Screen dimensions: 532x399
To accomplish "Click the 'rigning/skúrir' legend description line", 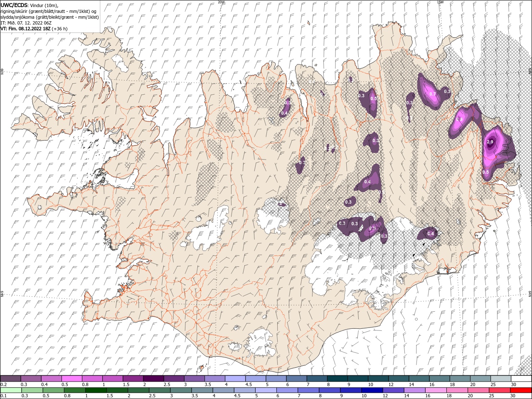I will (49, 11).
